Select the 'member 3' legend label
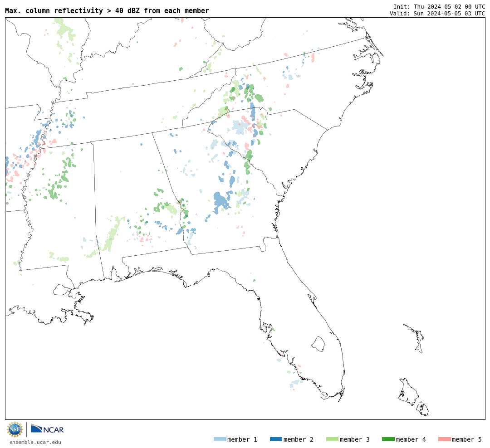Viewport: 490px width, 448px height. [x=355, y=439]
